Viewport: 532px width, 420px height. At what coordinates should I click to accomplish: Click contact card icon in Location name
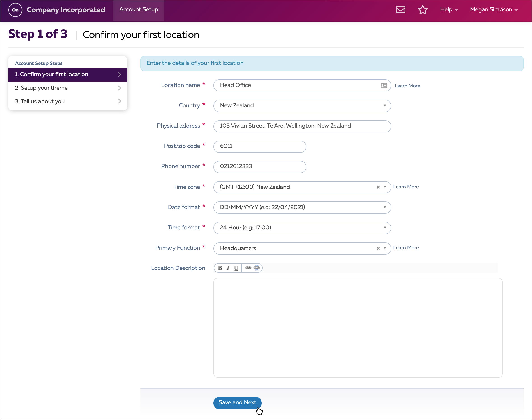coord(384,86)
